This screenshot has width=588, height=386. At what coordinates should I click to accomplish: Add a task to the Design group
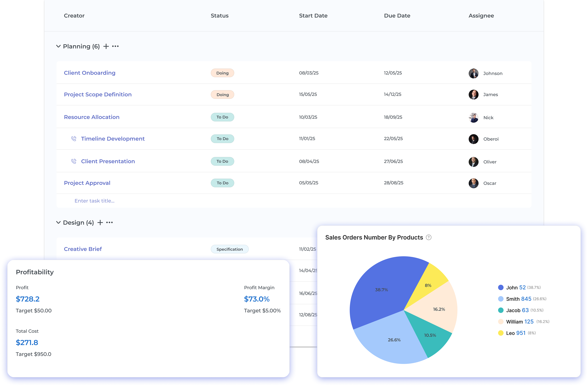tap(100, 222)
